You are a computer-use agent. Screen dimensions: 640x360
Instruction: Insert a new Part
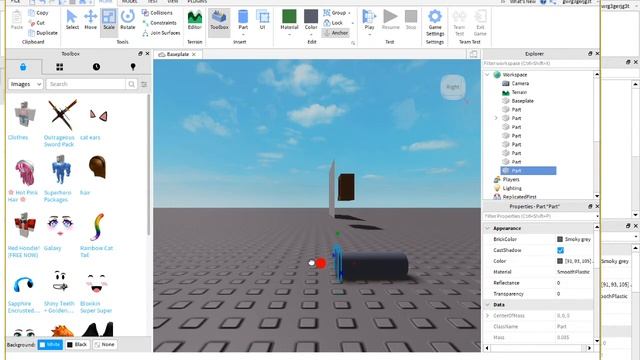[x=243, y=20]
